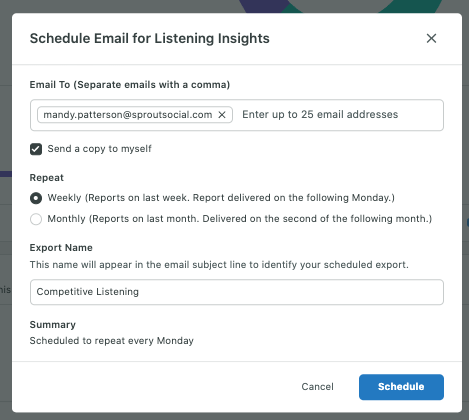Uncheck the Send a copy to myself checkbox
The image size is (469, 420).
pyautogui.click(x=36, y=149)
